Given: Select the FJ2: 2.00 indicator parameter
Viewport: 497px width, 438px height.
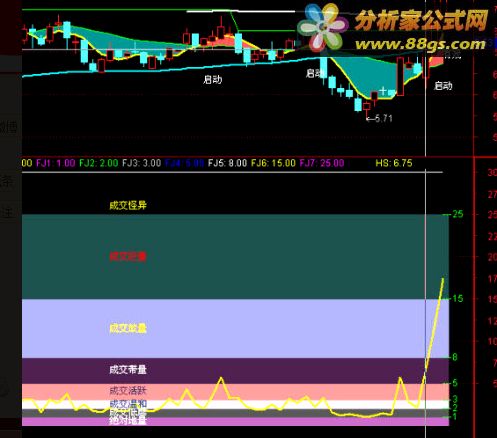Looking at the screenshot, I should tap(99, 163).
